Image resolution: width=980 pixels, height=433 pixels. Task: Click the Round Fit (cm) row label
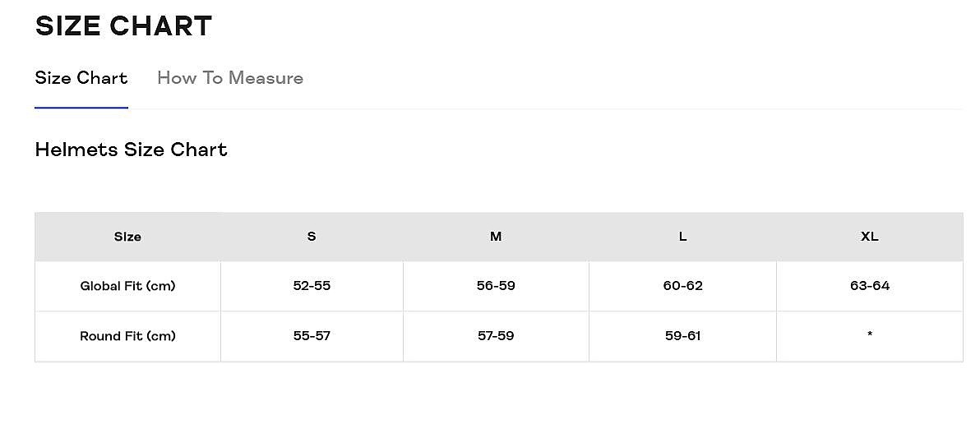[x=127, y=336]
